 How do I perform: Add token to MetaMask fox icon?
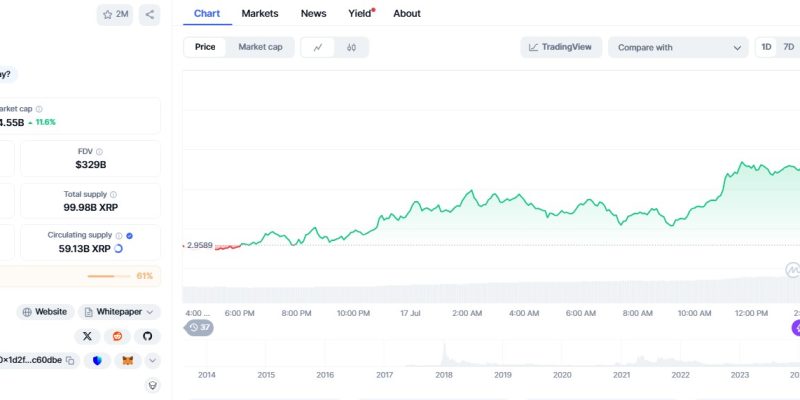[128, 361]
